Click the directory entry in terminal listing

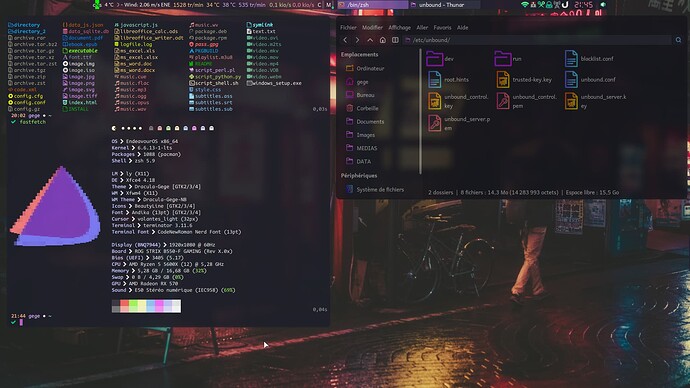24,25
